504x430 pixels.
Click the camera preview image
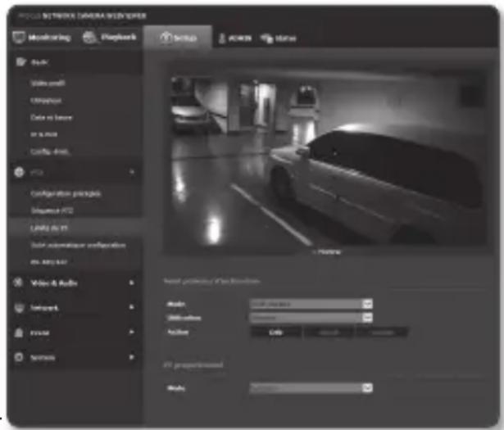point(329,160)
